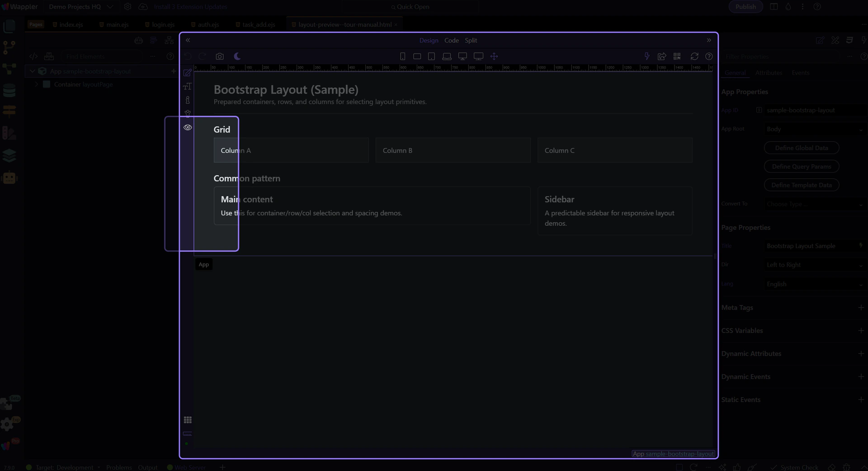The image size is (868, 471).
Task: Refresh the design view
Action: point(694,56)
